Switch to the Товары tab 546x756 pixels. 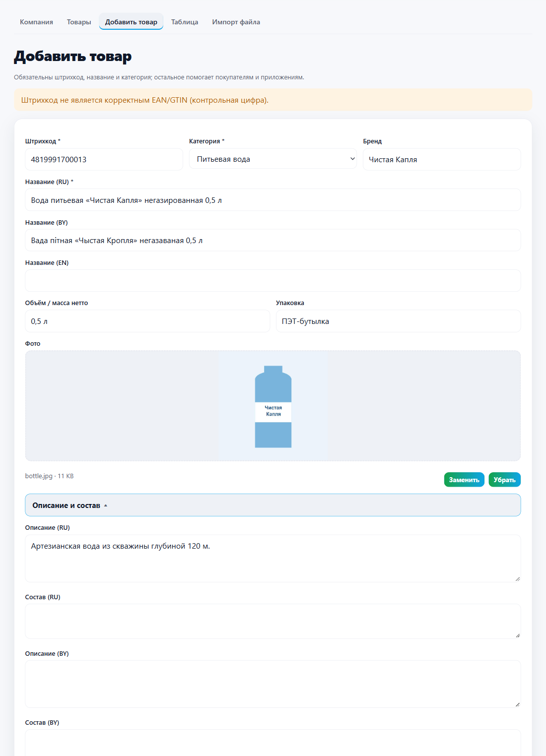[79, 22]
